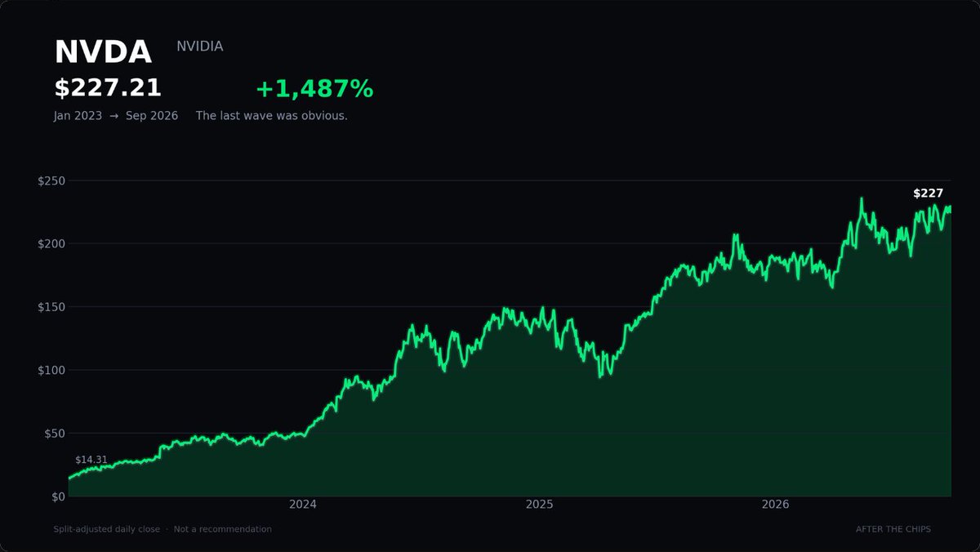The width and height of the screenshot is (980, 552).
Task: Click the $100 y-axis label
Action: point(51,370)
